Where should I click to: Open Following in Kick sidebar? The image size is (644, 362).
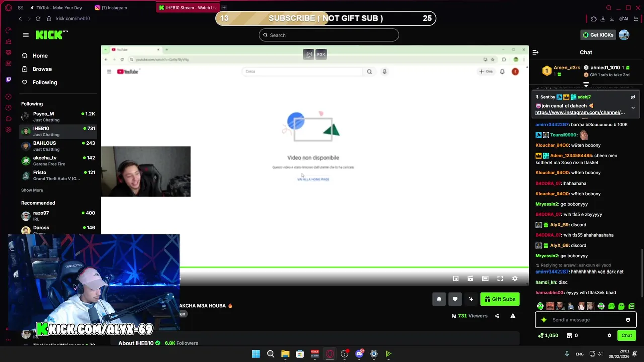click(39, 82)
